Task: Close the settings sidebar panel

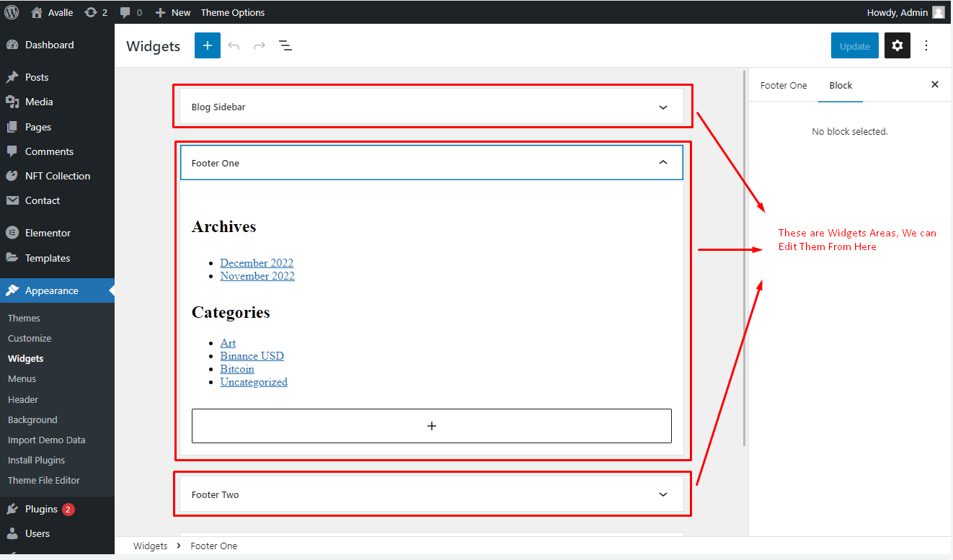Action: 935,85
